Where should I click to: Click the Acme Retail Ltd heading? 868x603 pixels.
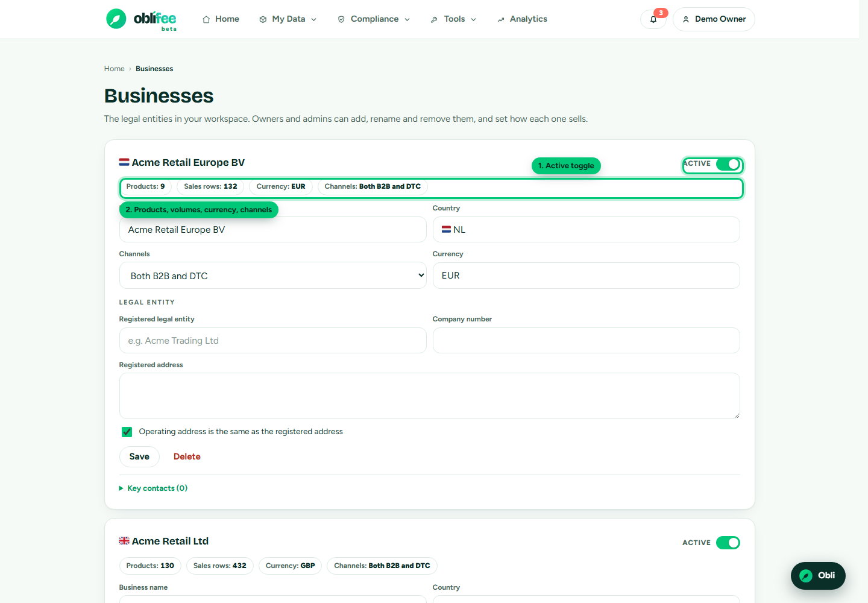pos(170,541)
